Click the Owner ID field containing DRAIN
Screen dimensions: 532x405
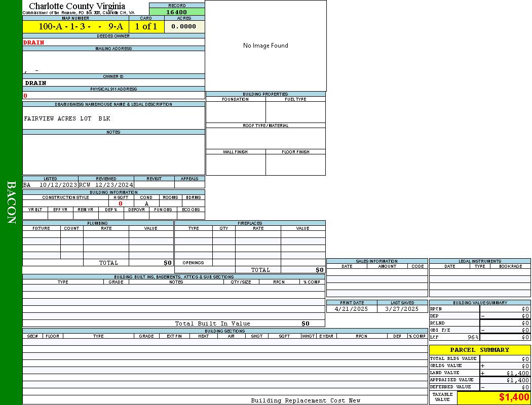36,83
